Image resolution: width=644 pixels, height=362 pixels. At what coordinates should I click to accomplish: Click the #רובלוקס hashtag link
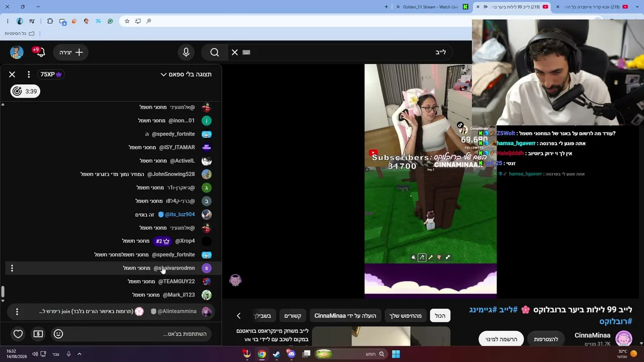click(x=615, y=321)
